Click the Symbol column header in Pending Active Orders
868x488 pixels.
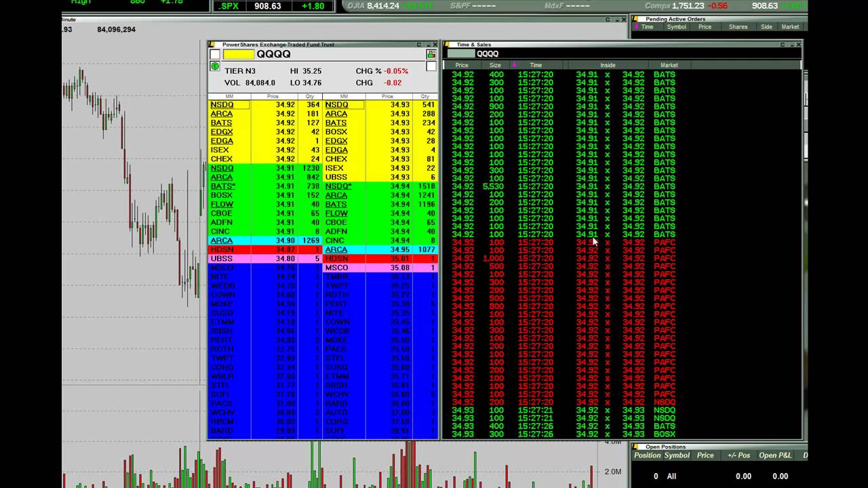[677, 27]
